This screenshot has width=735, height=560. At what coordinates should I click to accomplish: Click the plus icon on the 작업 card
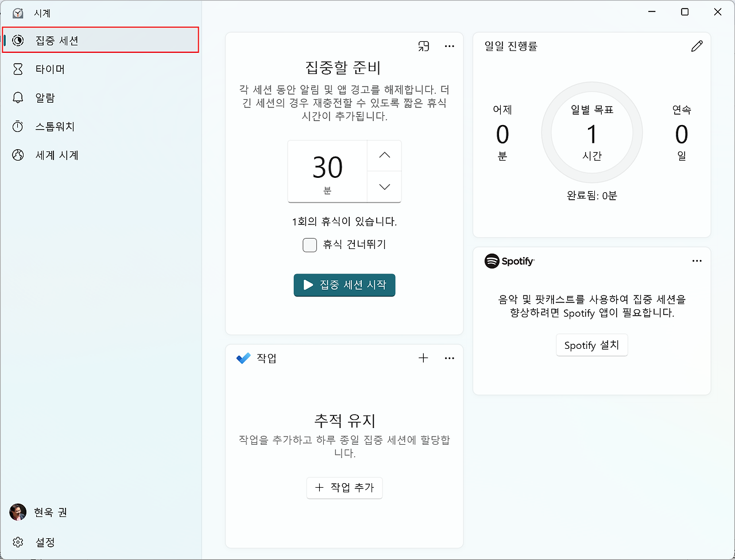click(x=423, y=358)
